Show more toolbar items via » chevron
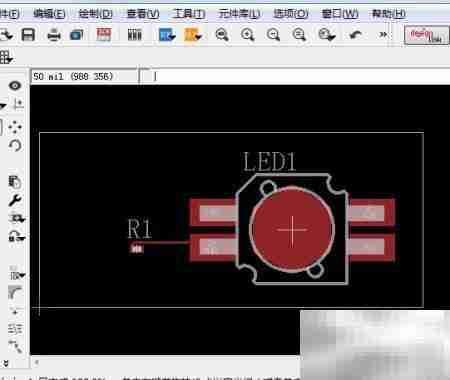 tap(383, 34)
